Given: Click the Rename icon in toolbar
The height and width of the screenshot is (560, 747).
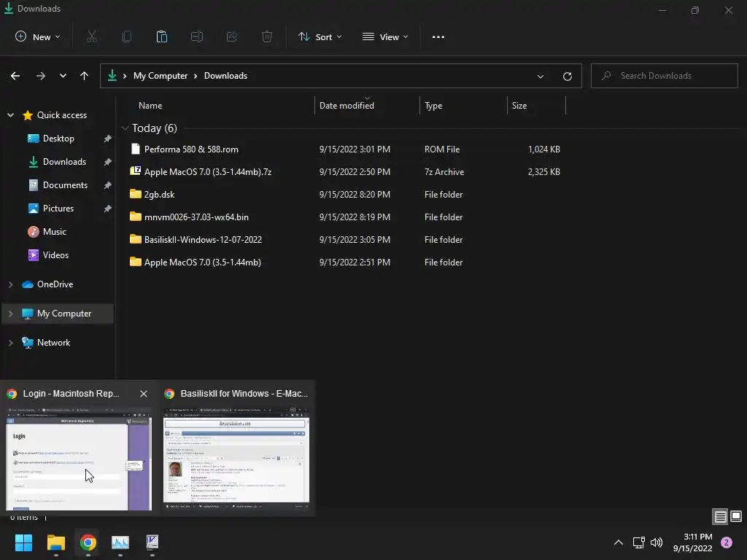Looking at the screenshot, I should point(197,36).
